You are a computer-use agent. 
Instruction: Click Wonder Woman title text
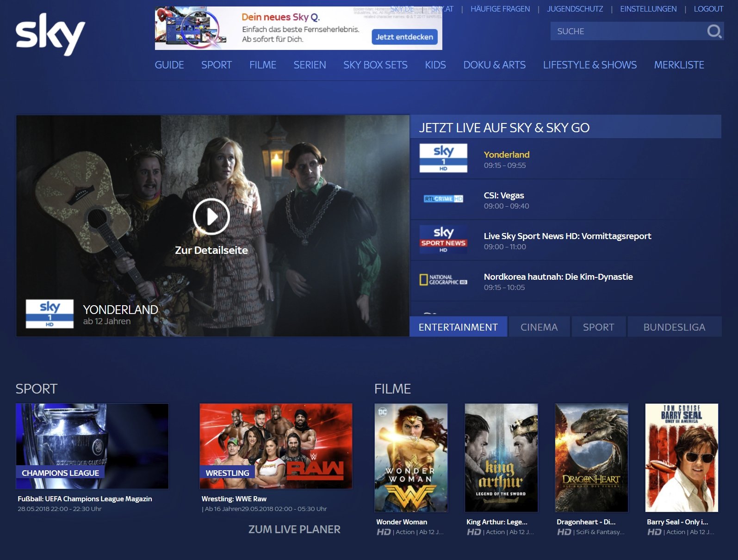402,522
